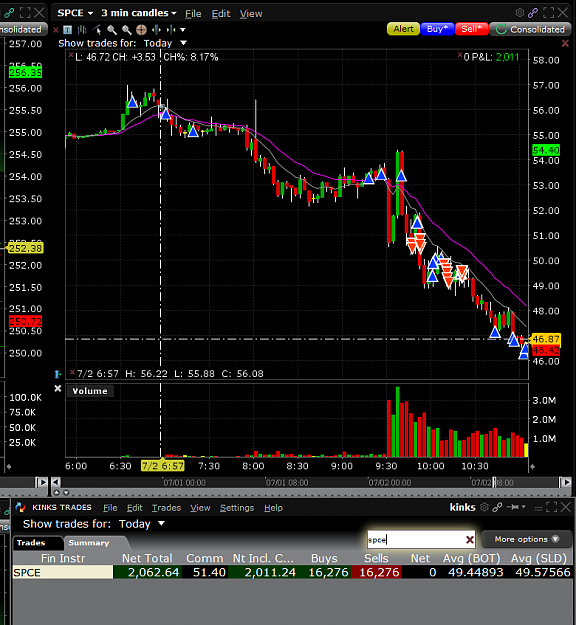Remove the P&L label using its x
Image resolution: width=576 pixels, height=625 pixels.
tap(460, 55)
